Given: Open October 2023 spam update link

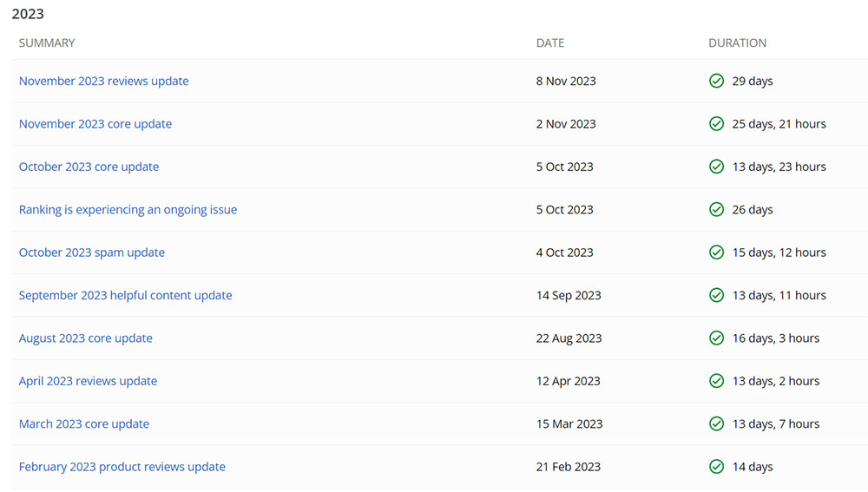Looking at the screenshot, I should point(92,253).
